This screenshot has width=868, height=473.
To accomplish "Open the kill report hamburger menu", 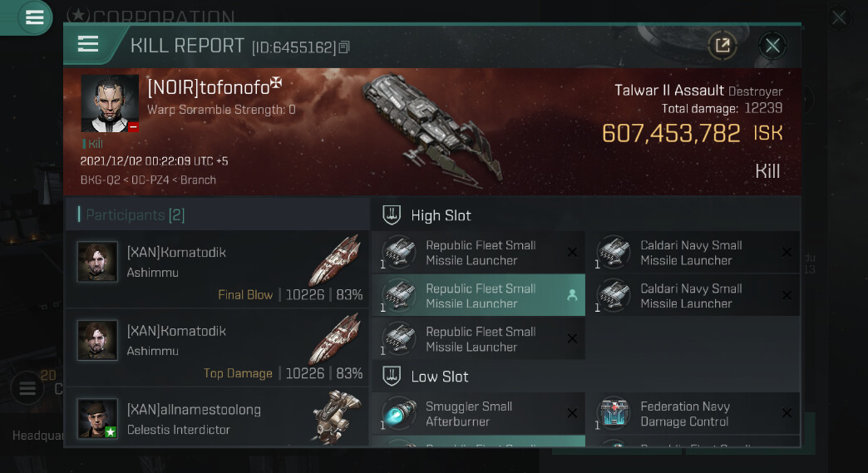I will click(88, 45).
